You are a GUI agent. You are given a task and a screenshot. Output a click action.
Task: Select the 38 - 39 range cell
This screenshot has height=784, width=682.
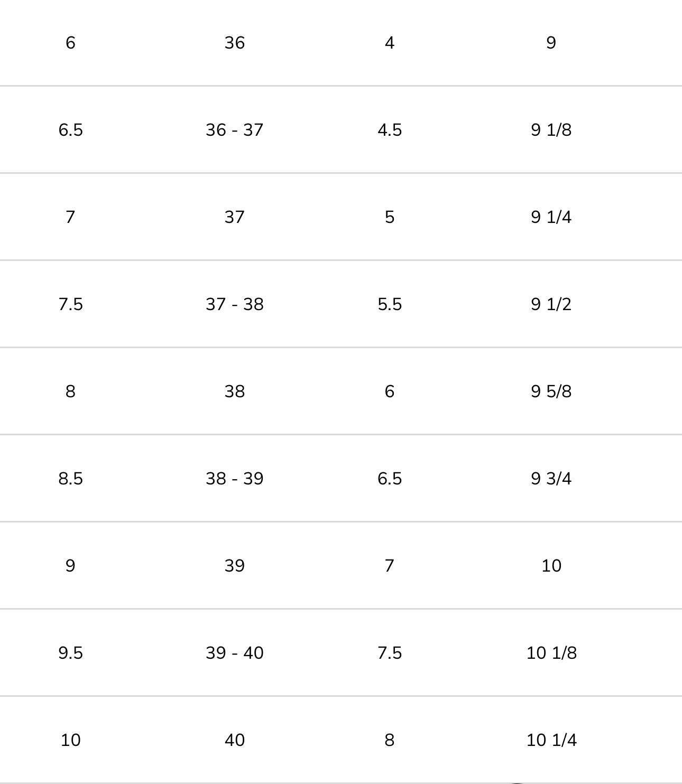(x=234, y=479)
